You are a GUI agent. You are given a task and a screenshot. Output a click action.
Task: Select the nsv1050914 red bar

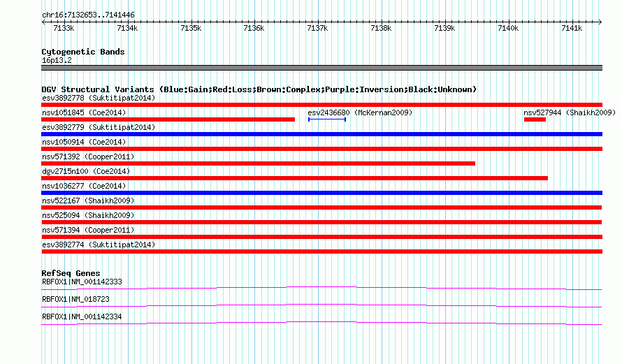(x=321, y=149)
